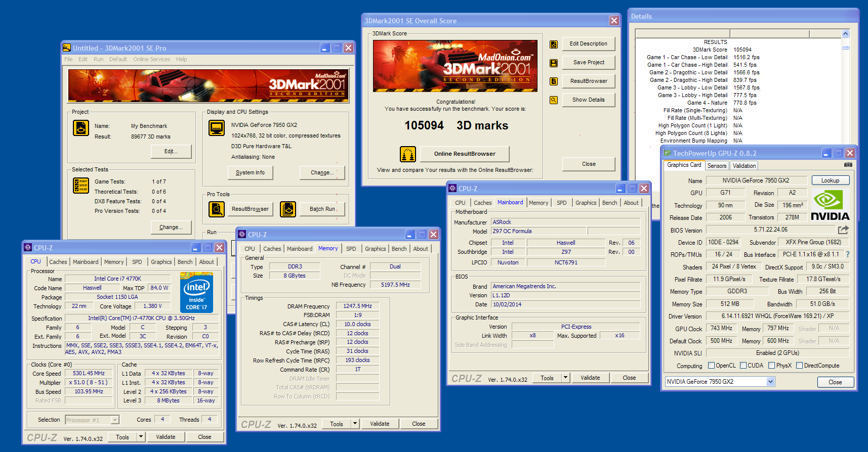Click the GPU-Z screenshot camera icon

click(848, 165)
